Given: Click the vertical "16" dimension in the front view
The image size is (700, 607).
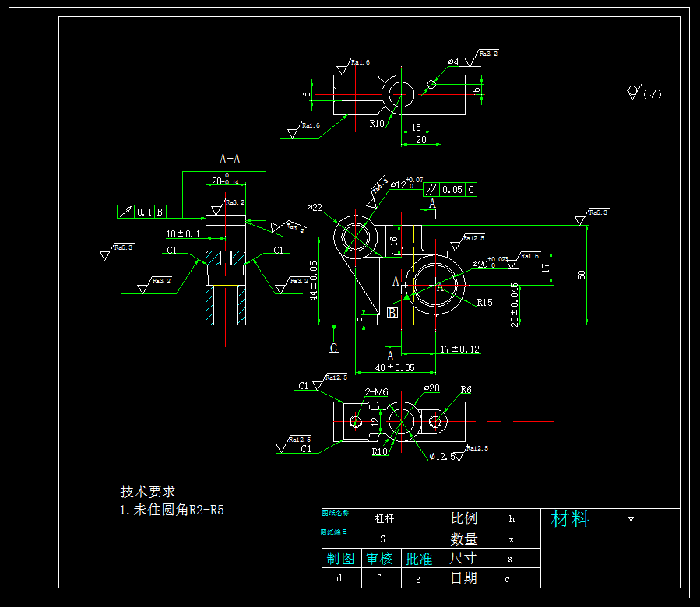Looking at the screenshot, I should coord(394,241).
